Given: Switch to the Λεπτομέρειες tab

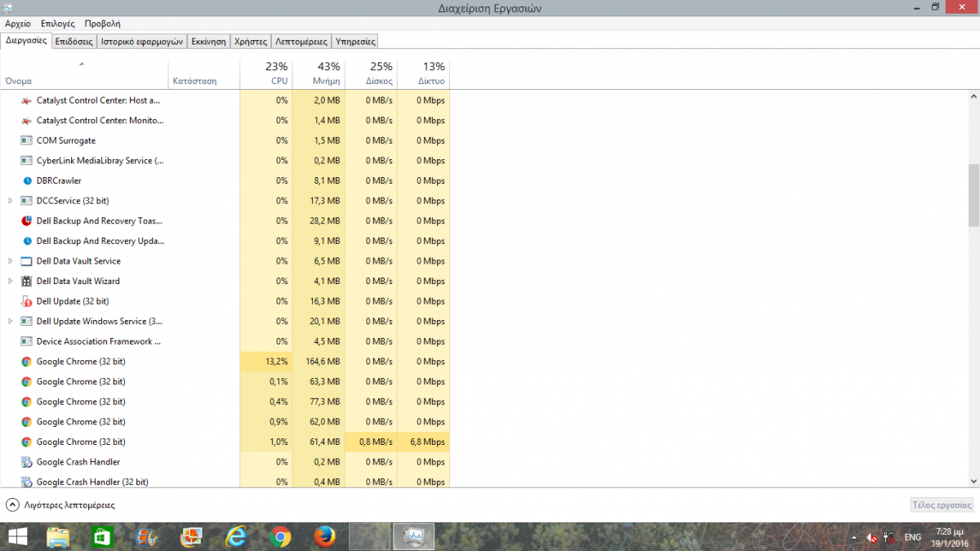Looking at the screenshot, I should [x=301, y=41].
